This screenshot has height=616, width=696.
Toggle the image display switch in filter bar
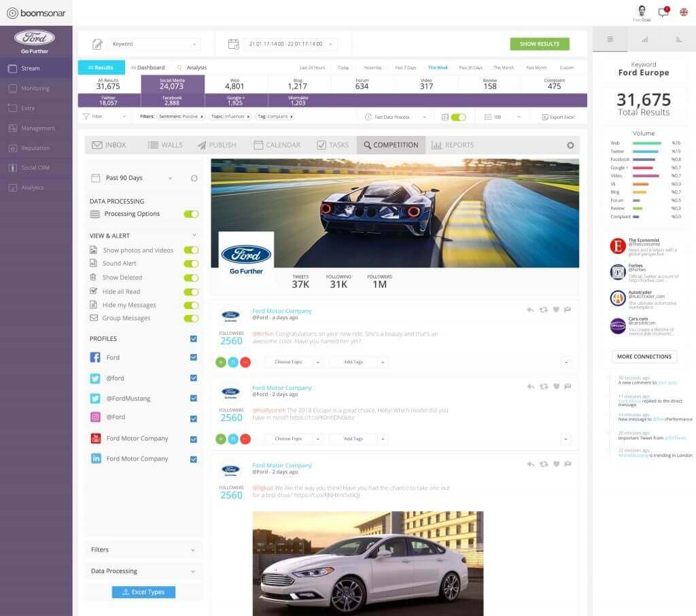coord(458,117)
